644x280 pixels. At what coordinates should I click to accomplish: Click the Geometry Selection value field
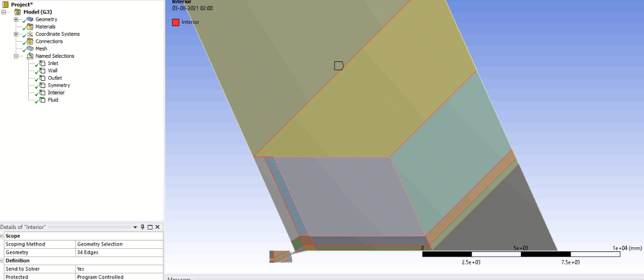(119, 244)
